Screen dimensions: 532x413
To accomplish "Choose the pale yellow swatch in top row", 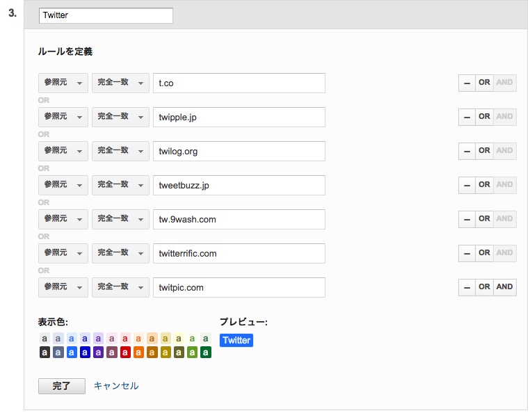I will click(179, 339).
